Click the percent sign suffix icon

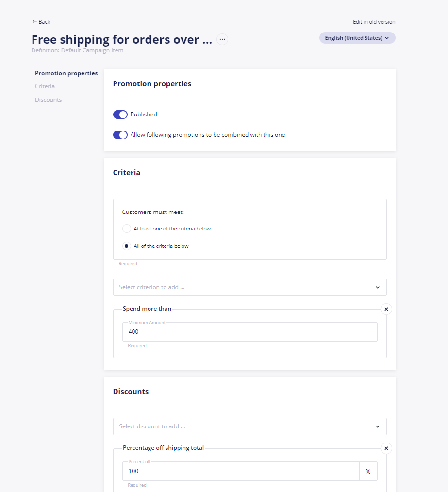pyautogui.click(x=368, y=471)
